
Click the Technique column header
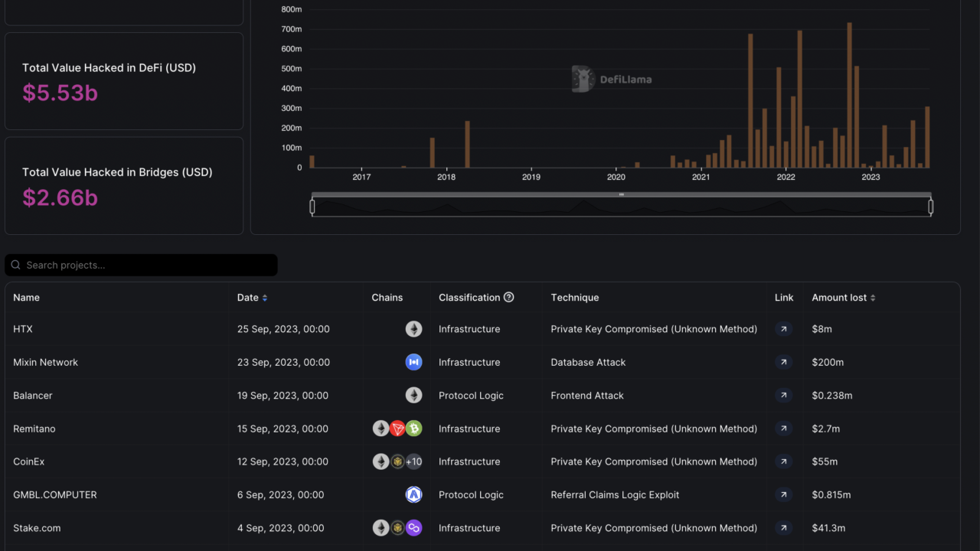(575, 298)
